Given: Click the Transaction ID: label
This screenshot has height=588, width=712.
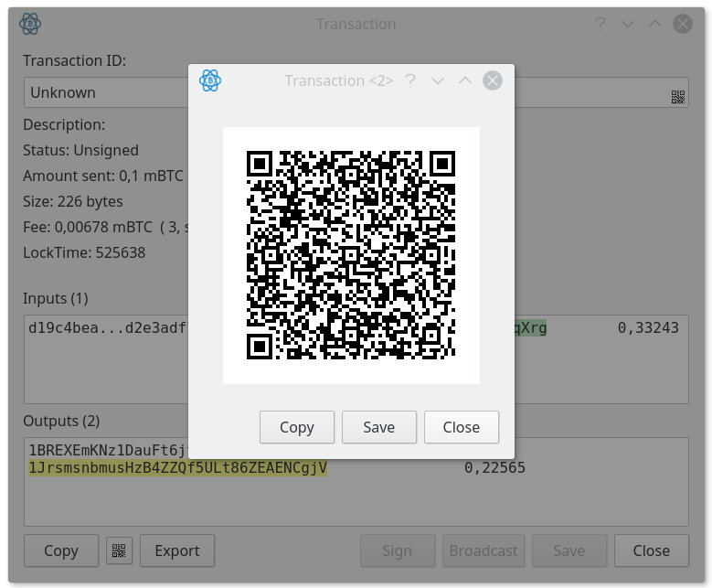Looking at the screenshot, I should point(74,60).
